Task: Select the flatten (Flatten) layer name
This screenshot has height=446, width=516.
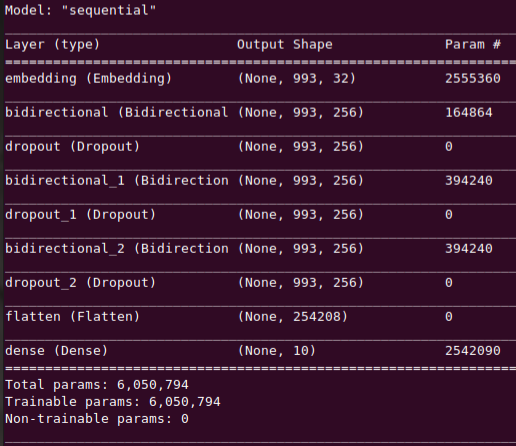Action: pyautogui.click(x=72, y=317)
